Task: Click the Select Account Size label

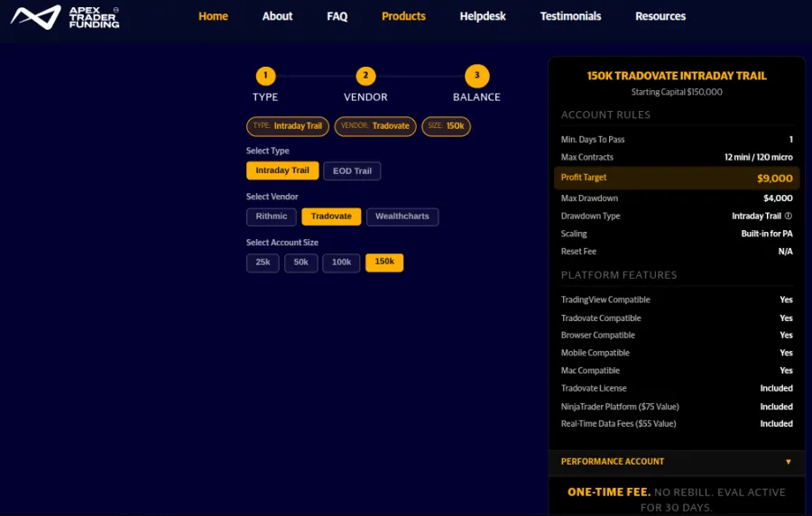Action: 282,243
